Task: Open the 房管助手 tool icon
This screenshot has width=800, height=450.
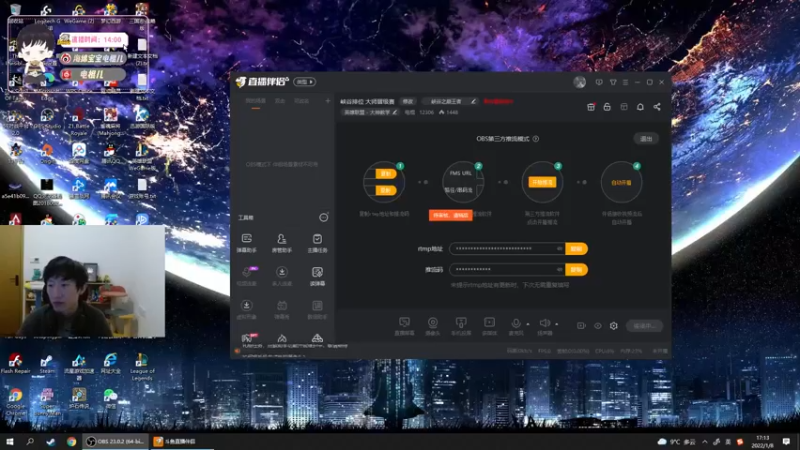Action: (282, 243)
